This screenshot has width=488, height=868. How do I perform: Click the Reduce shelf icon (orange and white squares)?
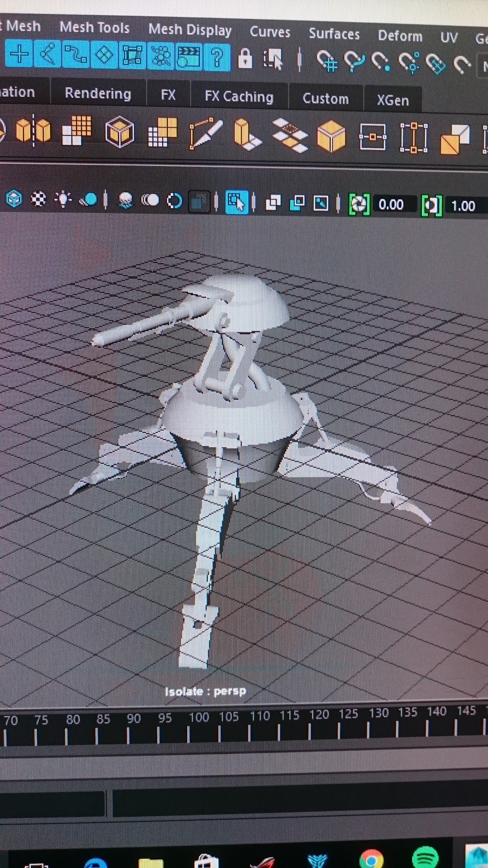coord(162,133)
